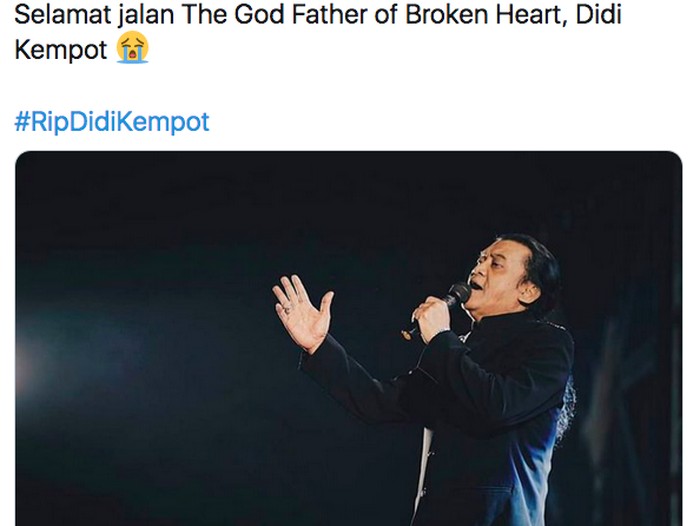Click the singer's raised open hand

pos(302,312)
